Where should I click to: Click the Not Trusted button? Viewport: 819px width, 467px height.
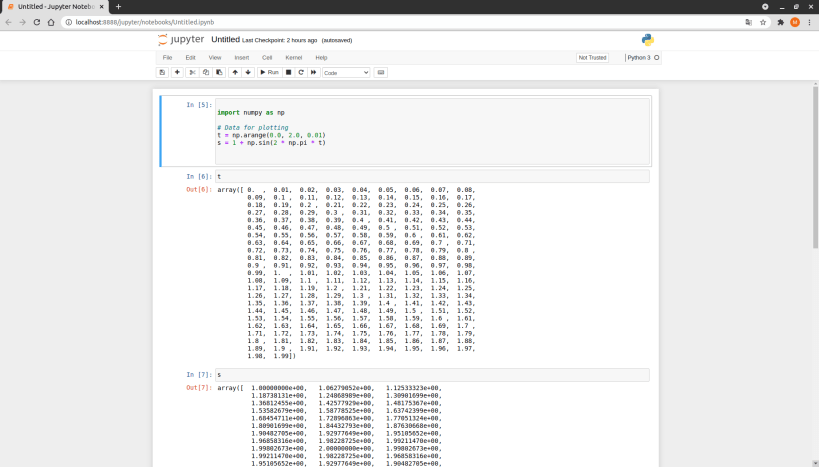(592, 57)
